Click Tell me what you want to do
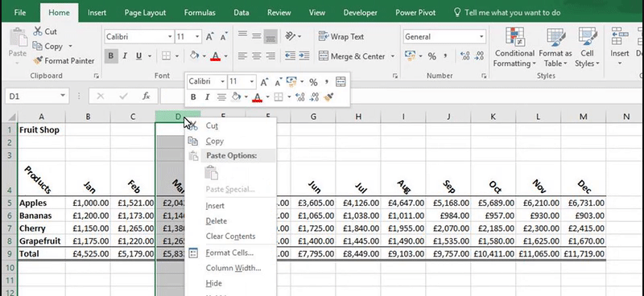This screenshot has height=296, width=644. pos(507,13)
